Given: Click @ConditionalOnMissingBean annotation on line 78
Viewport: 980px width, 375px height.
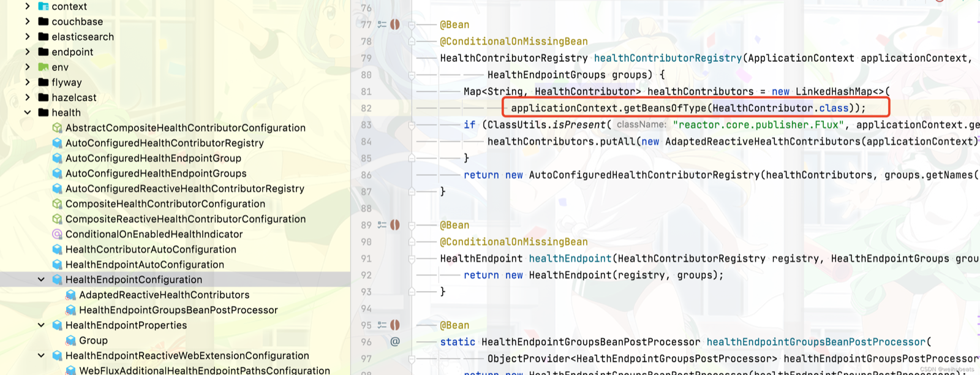Looking at the screenshot, I should (x=514, y=42).
